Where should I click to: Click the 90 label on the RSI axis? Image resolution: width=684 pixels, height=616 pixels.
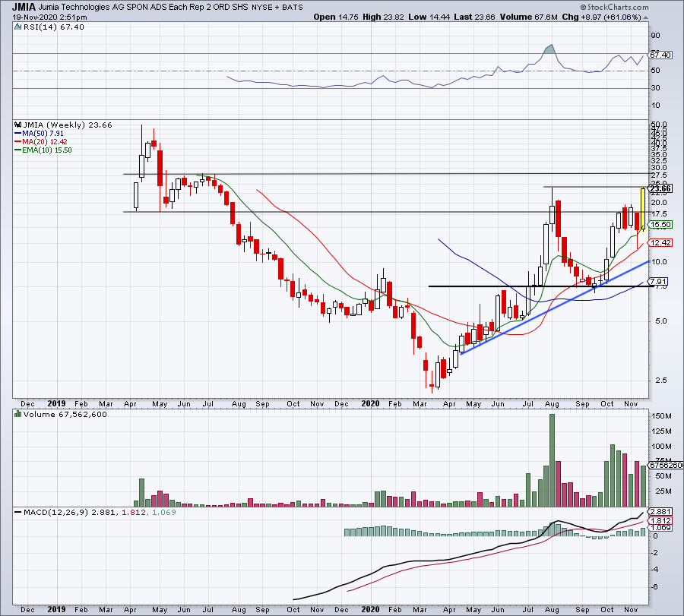pyautogui.click(x=656, y=35)
